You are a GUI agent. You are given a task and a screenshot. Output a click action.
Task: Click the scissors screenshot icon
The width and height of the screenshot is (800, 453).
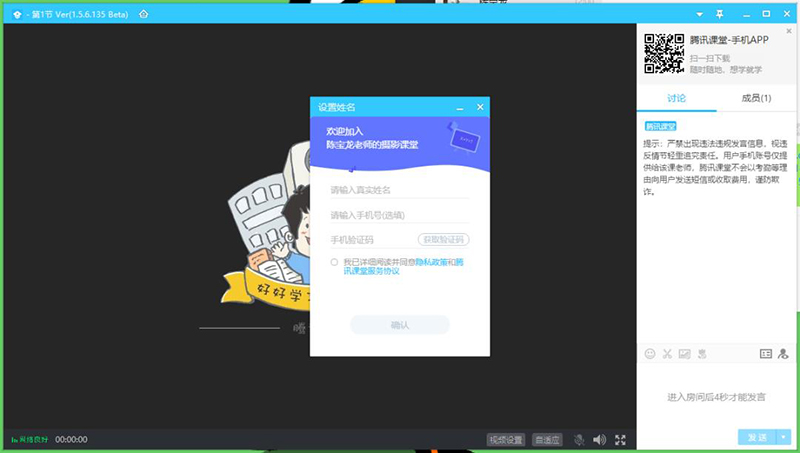tap(667, 354)
